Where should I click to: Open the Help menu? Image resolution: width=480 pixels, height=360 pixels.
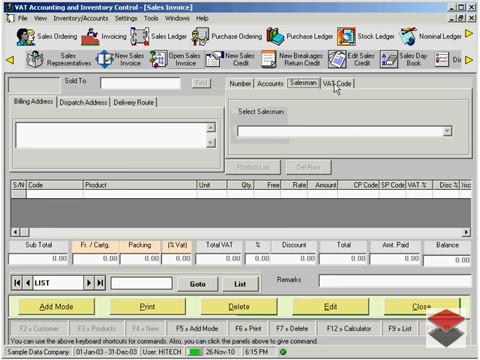(x=202, y=18)
